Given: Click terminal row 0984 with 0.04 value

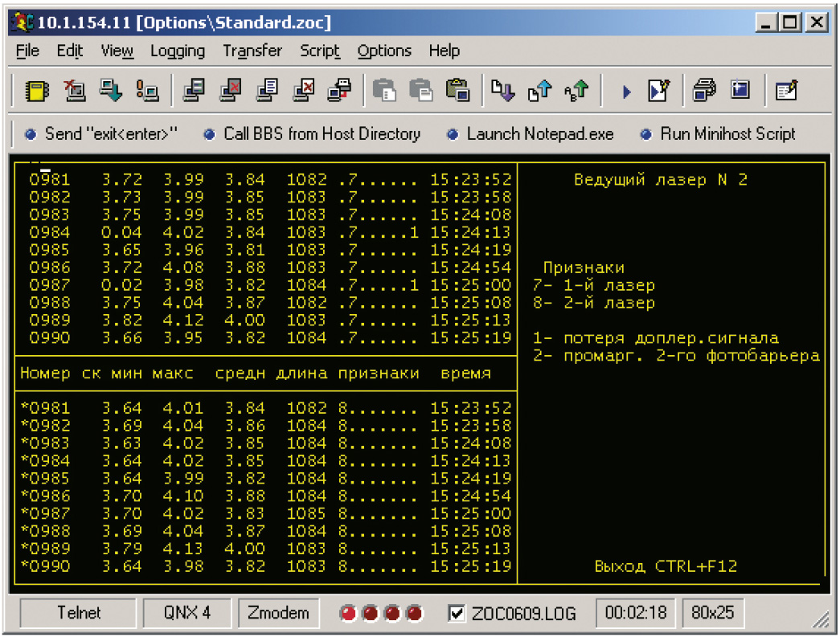Looking at the screenshot, I should tap(270, 232).
